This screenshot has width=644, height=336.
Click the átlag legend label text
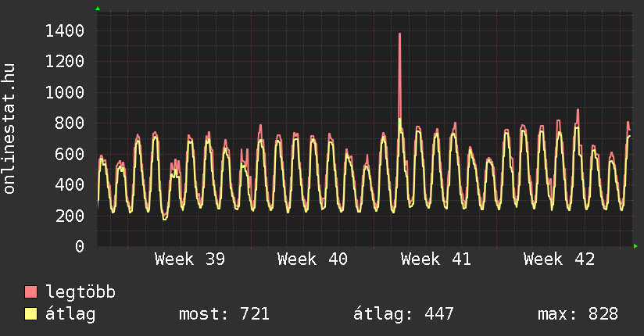click(x=70, y=314)
